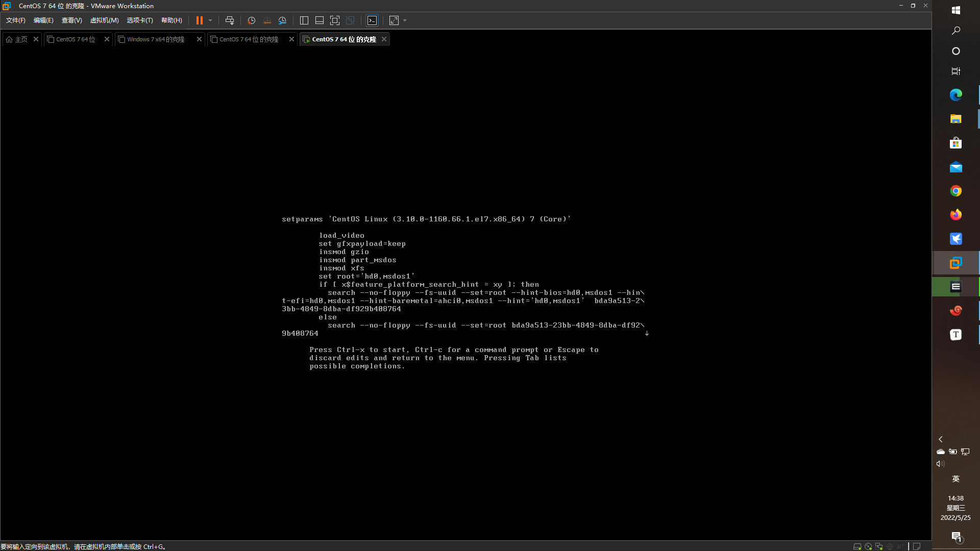Open Mail app from taskbar
Viewport: 980px width, 551px height.
coord(956,167)
